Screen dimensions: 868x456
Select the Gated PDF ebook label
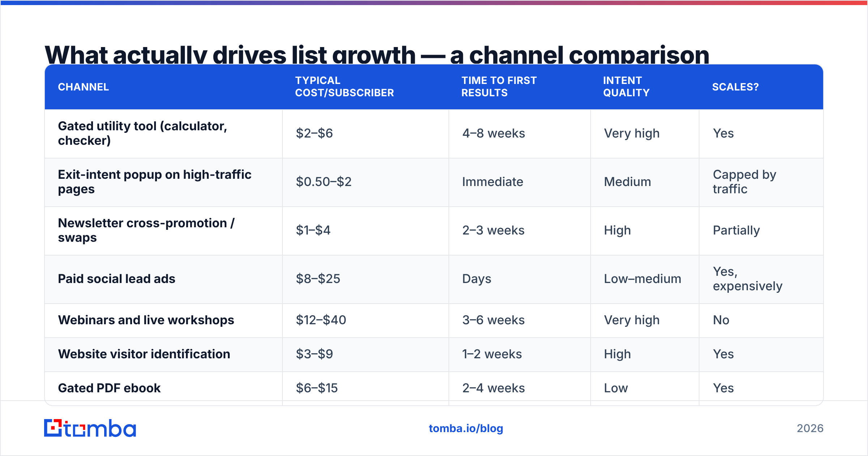[109, 388]
